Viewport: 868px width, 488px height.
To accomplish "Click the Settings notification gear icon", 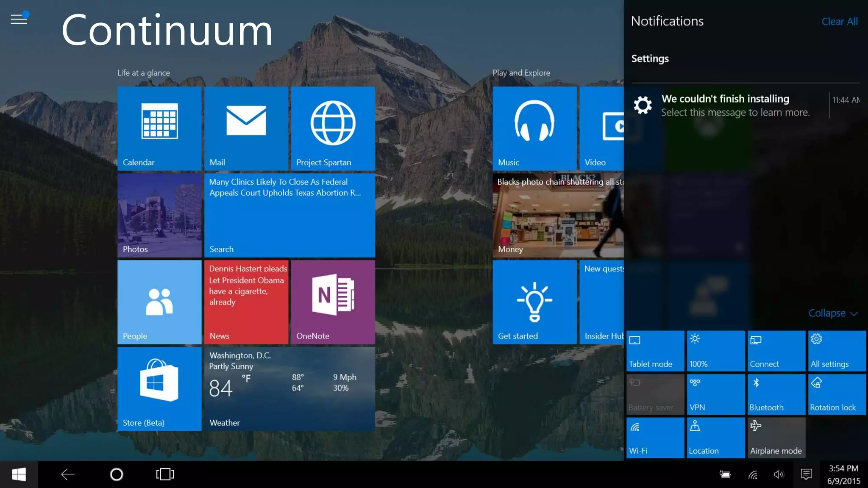I will click(x=643, y=105).
